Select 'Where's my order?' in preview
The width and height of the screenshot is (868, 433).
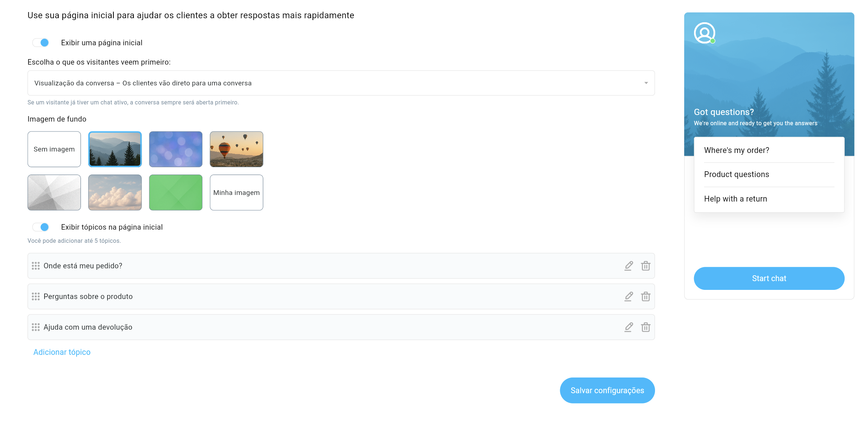coord(736,150)
